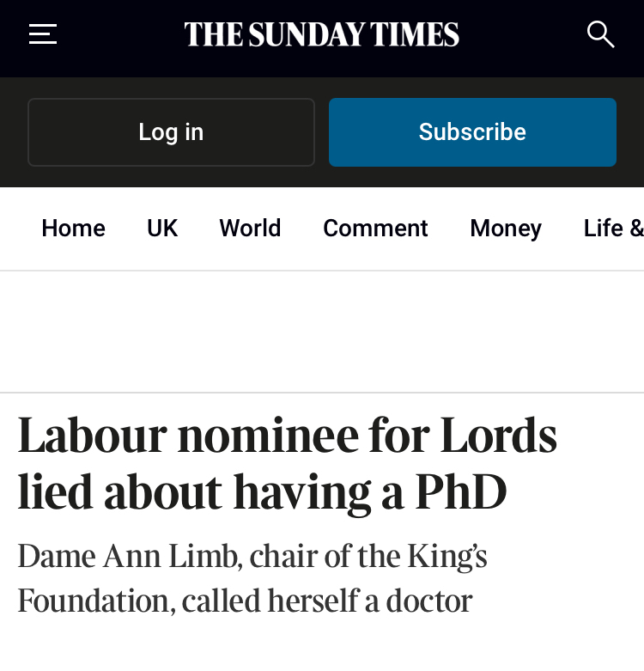Switch to the UK news tab
The height and width of the screenshot is (671, 644).
pos(162,229)
